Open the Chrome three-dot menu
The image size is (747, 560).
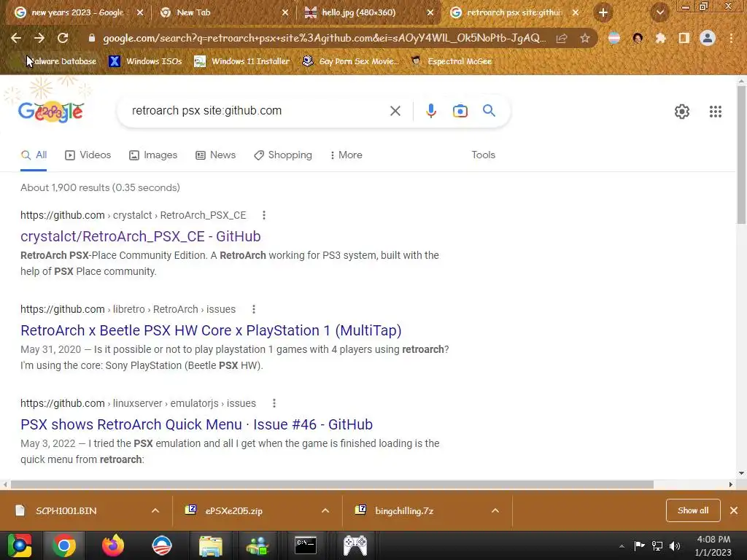731,38
